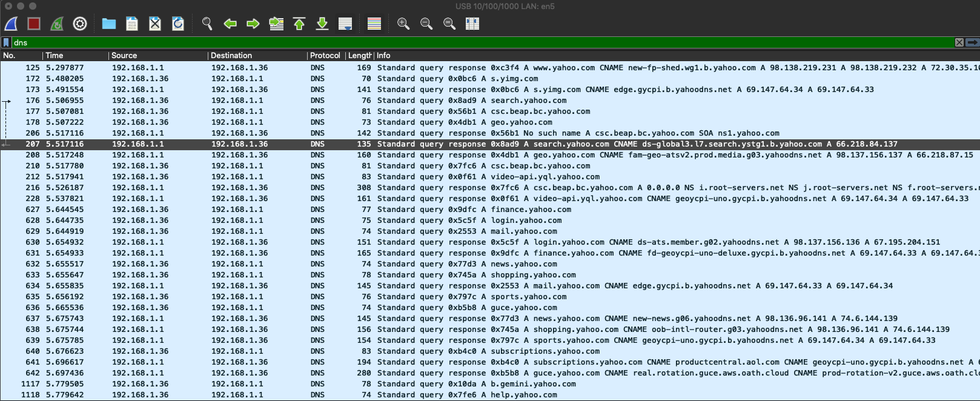Select packet 629 mail.yahoo.com query
The height and width of the screenshot is (401, 980).
click(x=490, y=231)
